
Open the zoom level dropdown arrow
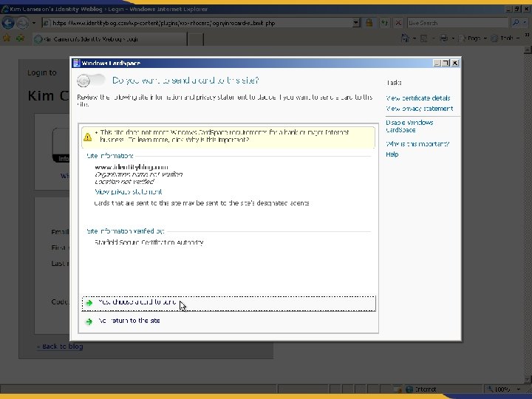pyautogui.click(x=519, y=389)
